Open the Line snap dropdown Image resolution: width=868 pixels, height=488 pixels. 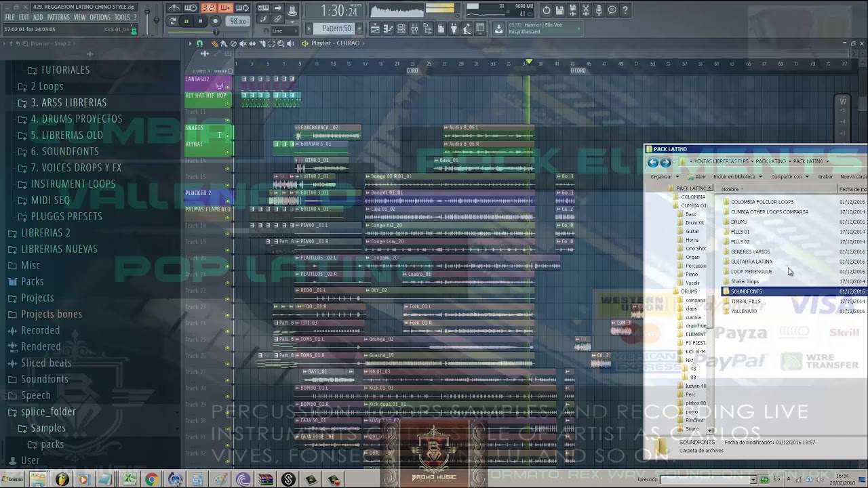coord(285,30)
